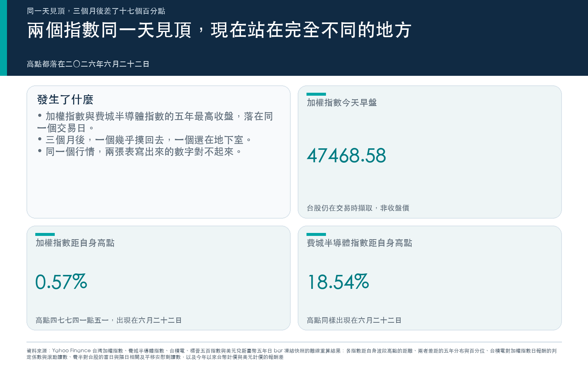This screenshot has width=588, height=368.
Task: Click the card label '費城半導體指數距自身高點'
Action: (x=359, y=243)
